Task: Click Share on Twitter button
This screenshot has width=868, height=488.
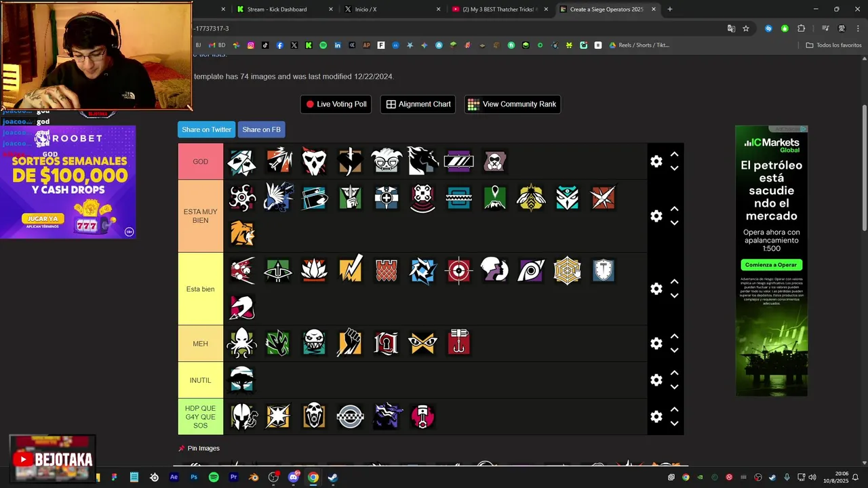Action: [206, 129]
